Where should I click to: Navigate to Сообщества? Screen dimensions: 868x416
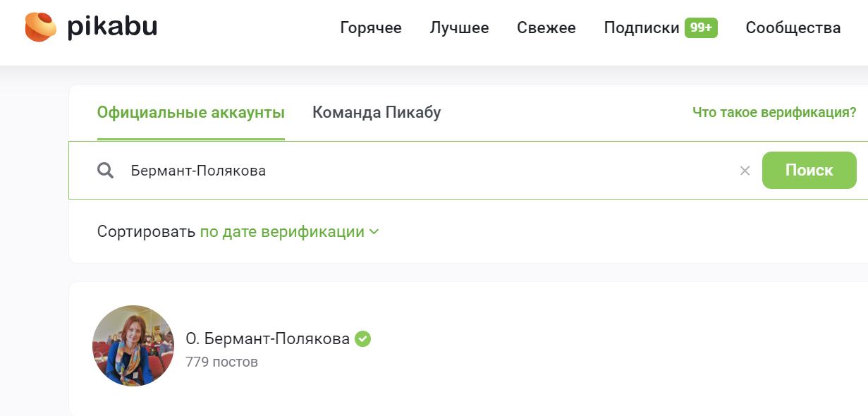click(793, 28)
